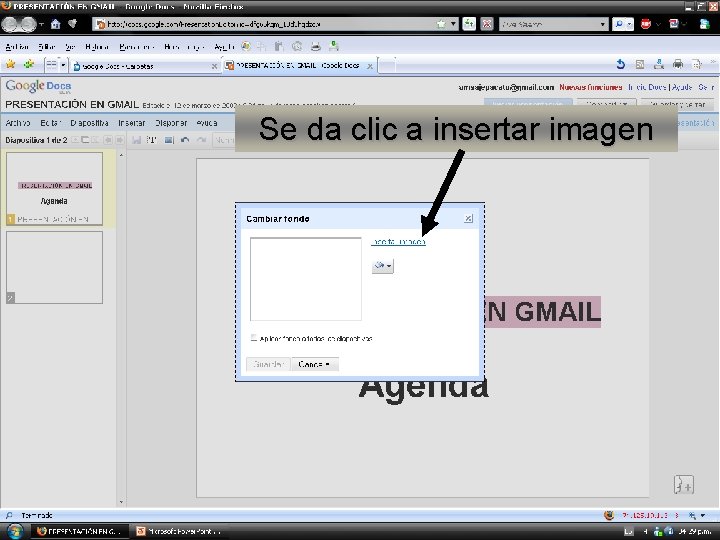Click the bookmark star in address bar
Image resolution: width=720 pixels, height=540 pixels.
(441, 24)
